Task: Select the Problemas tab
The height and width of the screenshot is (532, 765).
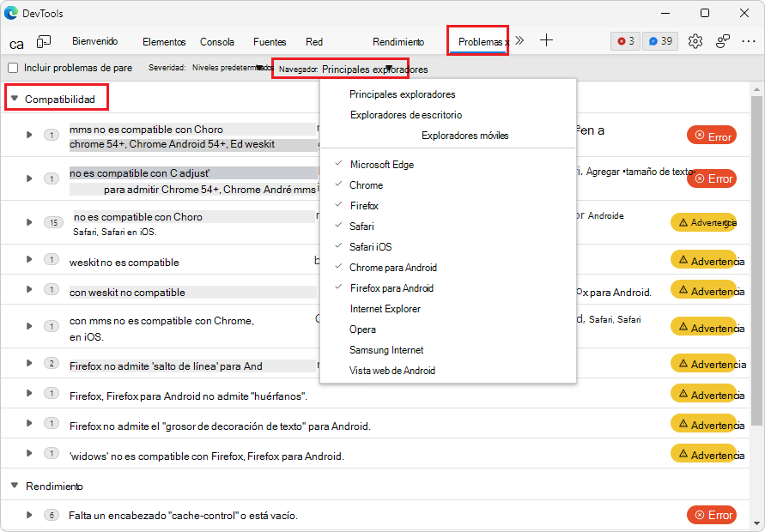Action: (480, 42)
